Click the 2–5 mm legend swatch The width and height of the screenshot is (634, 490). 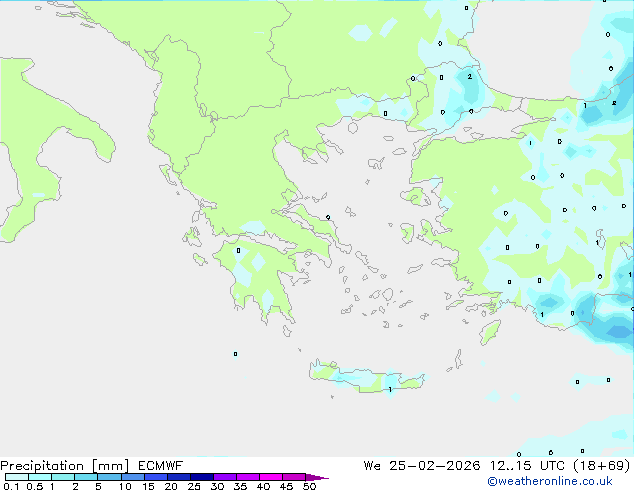click(x=86, y=477)
